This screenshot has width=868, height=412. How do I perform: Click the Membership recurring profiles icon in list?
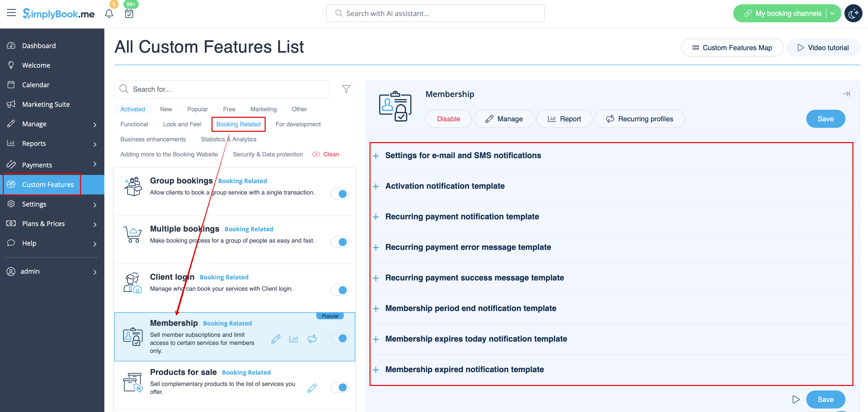[x=312, y=339]
